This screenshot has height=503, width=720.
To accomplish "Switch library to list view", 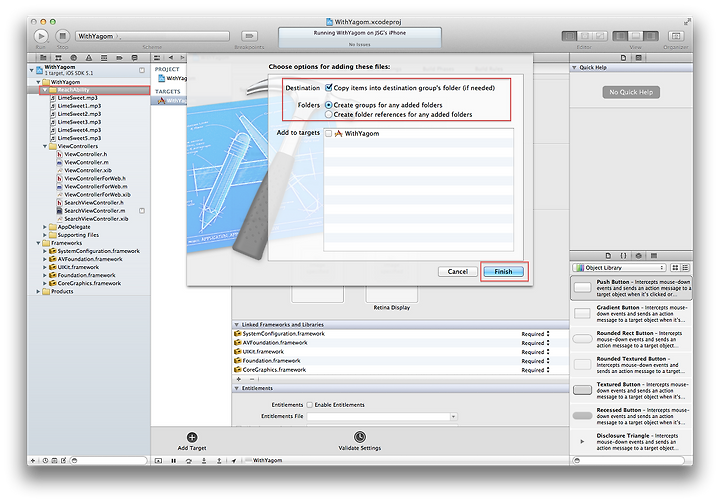I will 685,267.
